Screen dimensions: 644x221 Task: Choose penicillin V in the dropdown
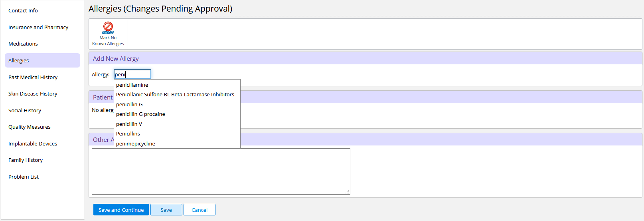pos(177,124)
